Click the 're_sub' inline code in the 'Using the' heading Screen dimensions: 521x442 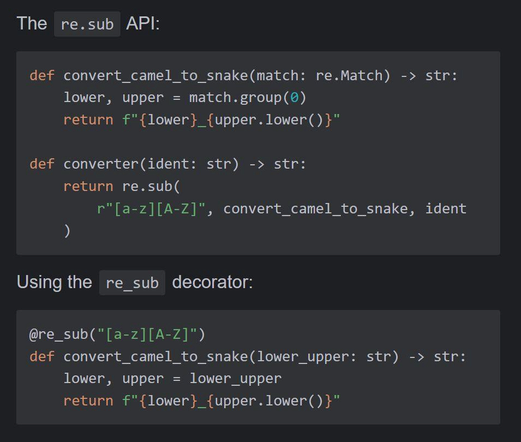coord(132,283)
